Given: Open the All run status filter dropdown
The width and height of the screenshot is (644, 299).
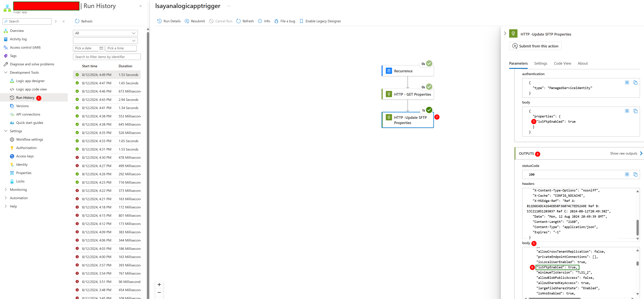Looking at the screenshot, I should point(105,33).
